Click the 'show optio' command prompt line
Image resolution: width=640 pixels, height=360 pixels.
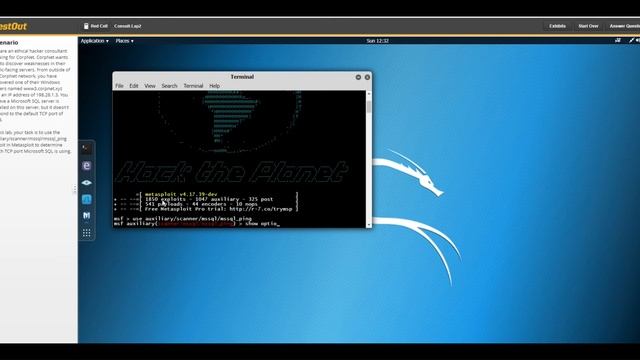197,224
